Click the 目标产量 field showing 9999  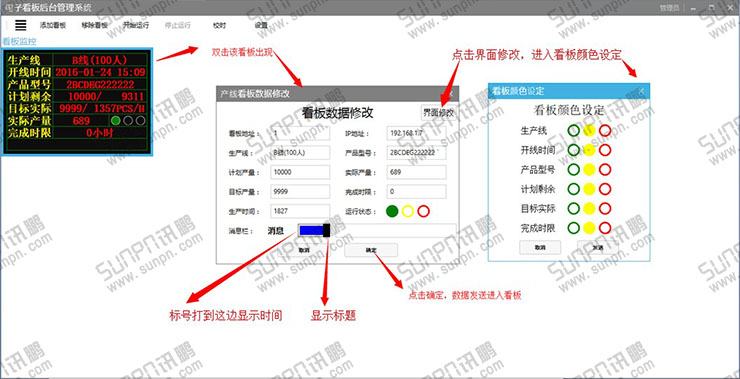300,192
